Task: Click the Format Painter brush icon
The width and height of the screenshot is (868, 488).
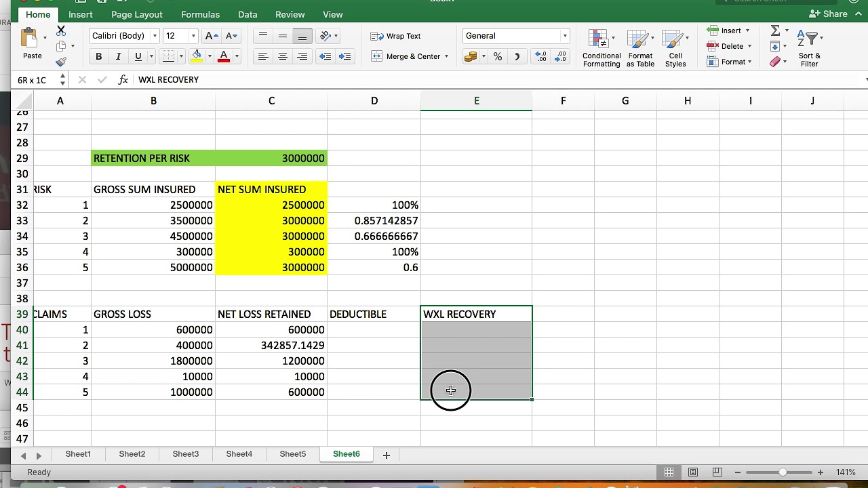Action: pyautogui.click(x=61, y=62)
